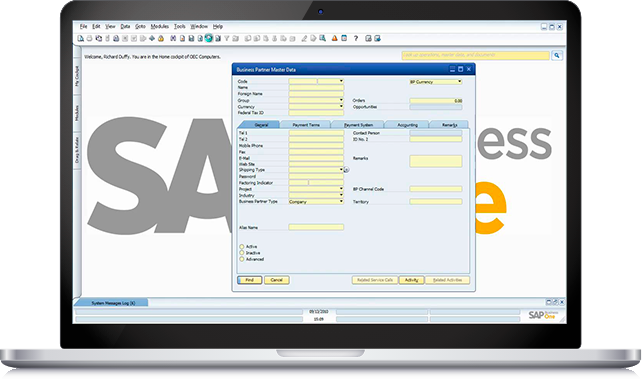642x385 pixels.
Task: Switch to the Payment Terms tab
Action: pyautogui.click(x=306, y=125)
